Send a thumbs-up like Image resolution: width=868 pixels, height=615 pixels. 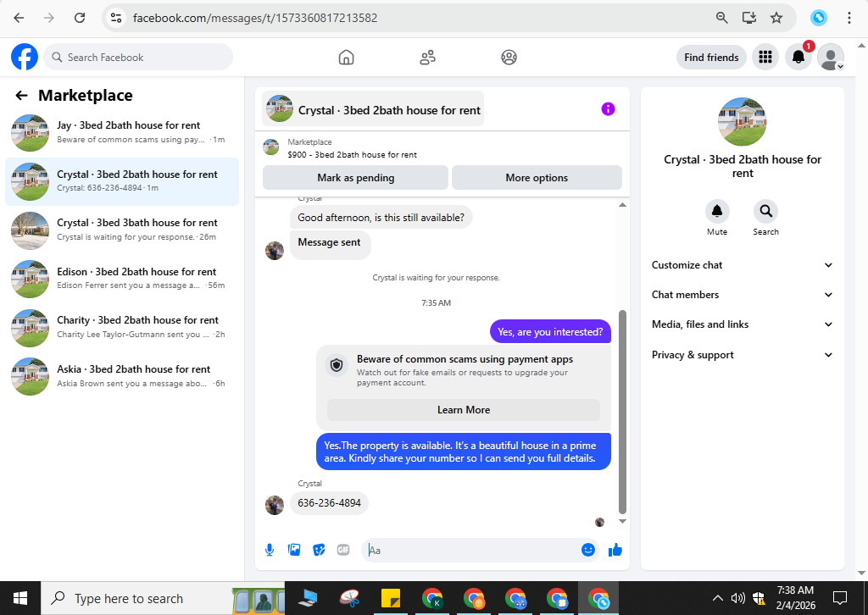tap(615, 550)
